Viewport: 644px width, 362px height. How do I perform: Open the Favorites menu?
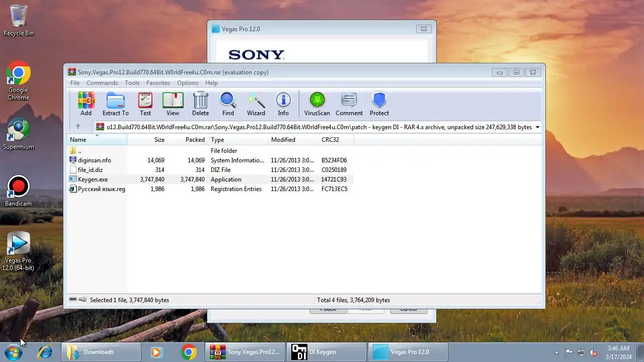158,83
